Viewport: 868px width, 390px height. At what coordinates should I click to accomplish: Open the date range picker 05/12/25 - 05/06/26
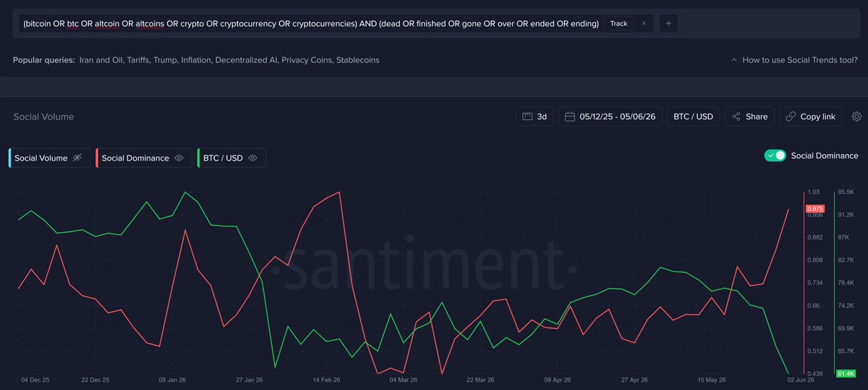[x=610, y=116]
